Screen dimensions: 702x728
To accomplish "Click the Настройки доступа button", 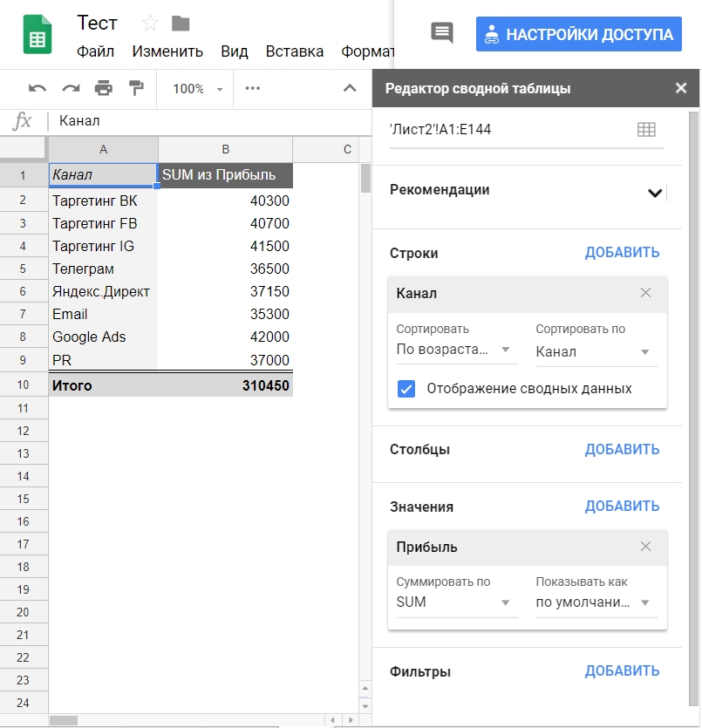I will pos(578,35).
